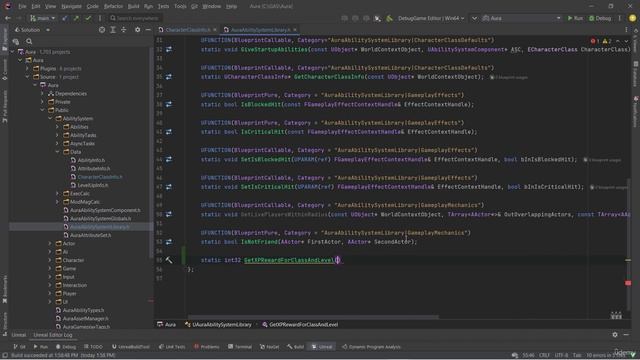Click gutter icon beside IsBlockedHit line
Screen dimensions: 640x360
click(169, 104)
